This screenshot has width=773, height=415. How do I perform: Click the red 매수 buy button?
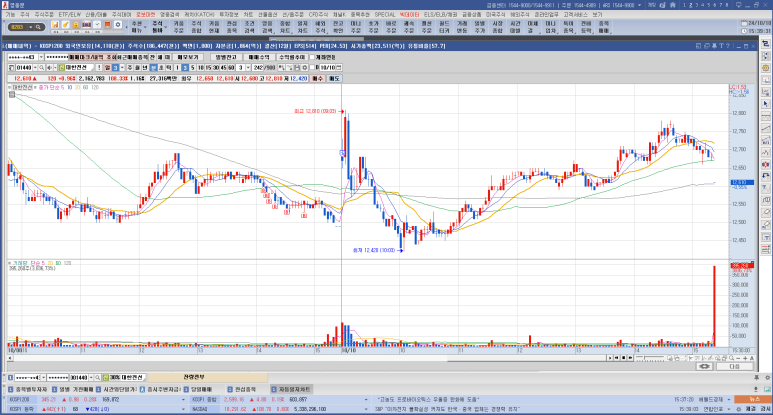pos(317,78)
